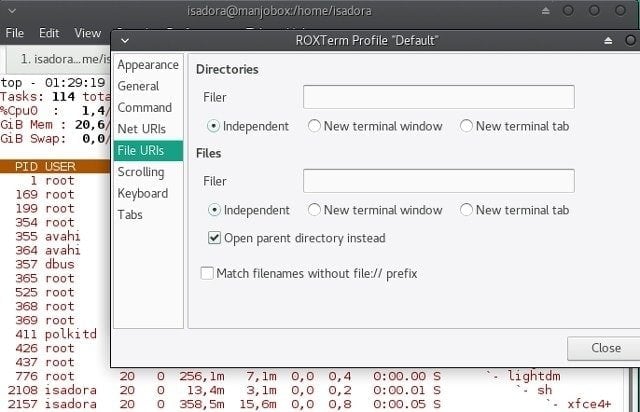The image size is (640, 412).
Task: Click the '364 avahi' process row
Action: [56, 250]
